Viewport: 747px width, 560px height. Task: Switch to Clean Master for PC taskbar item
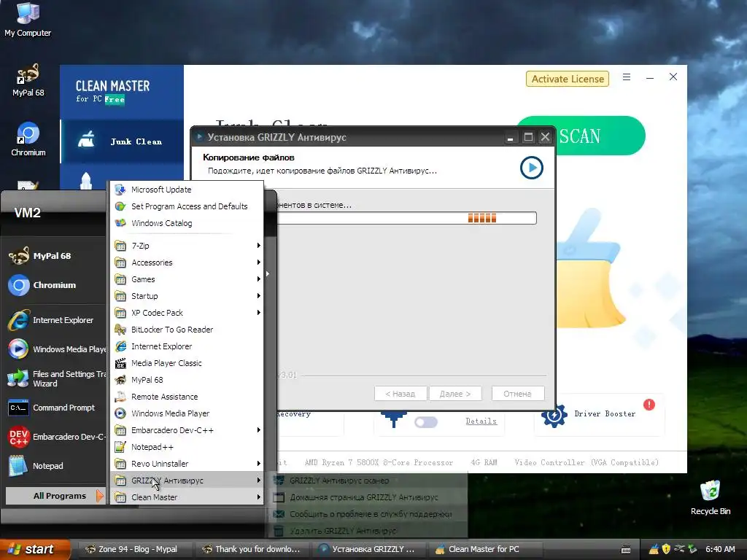coord(487,549)
